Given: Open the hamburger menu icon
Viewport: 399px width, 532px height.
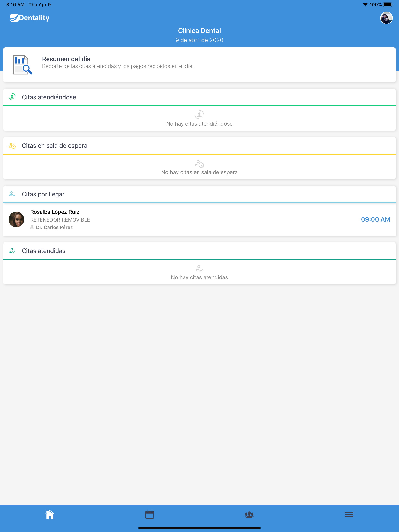Looking at the screenshot, I should (349, 514).
